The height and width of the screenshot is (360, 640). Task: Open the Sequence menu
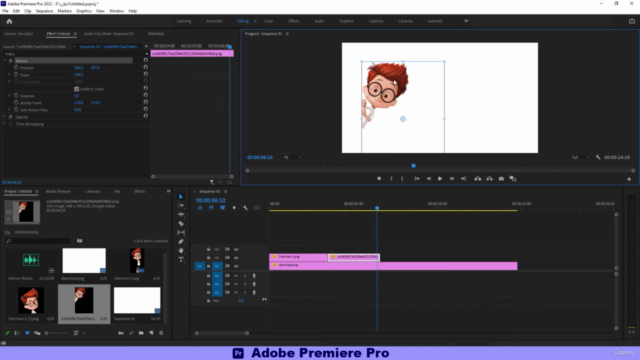click(44, 11)
